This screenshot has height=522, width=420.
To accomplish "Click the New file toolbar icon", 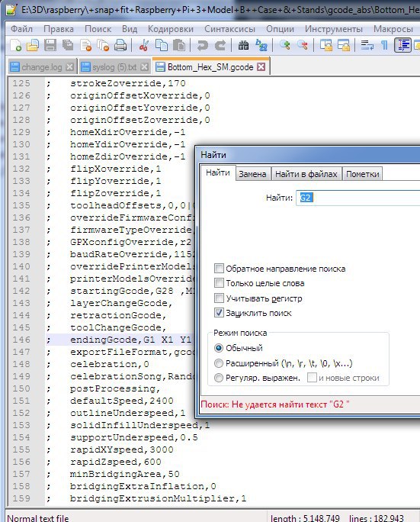I will tap(16, 45).
